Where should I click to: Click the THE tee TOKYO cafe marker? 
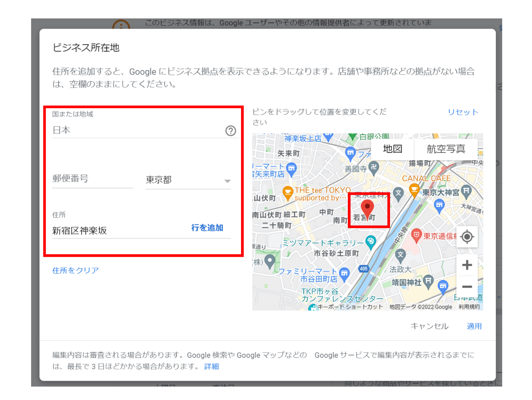tap(288, 192)
